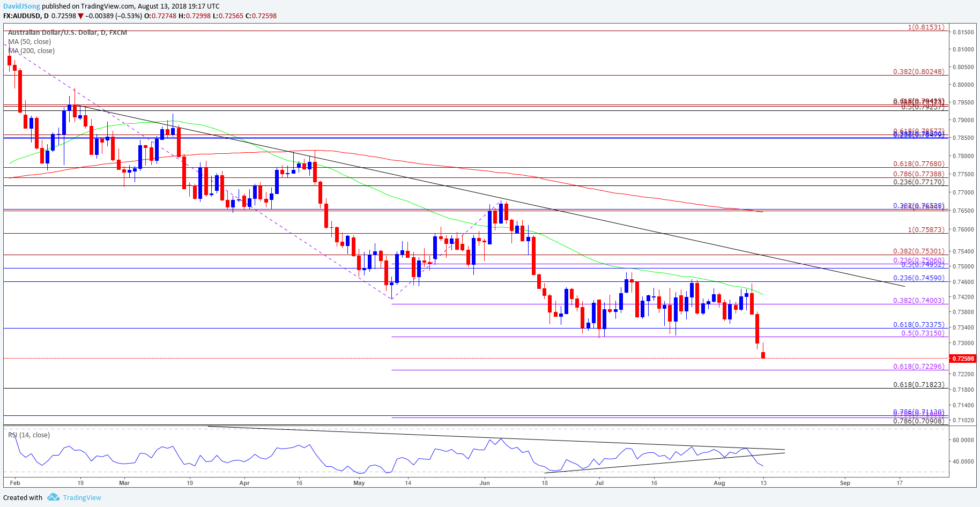Click the 40.0000 RSI axis value
The image size is (980, 507).
pos(963,461)
